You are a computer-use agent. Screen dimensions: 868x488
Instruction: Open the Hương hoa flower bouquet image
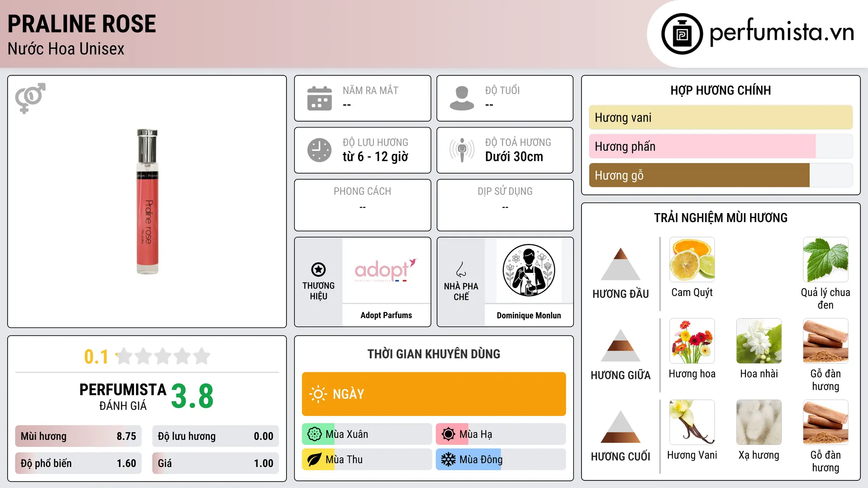(x=692, y=341)
